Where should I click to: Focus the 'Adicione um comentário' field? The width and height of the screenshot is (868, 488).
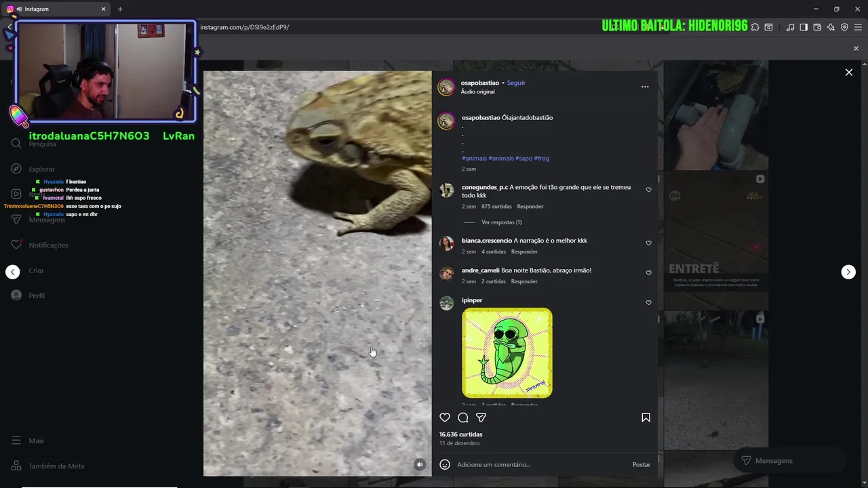point(540,464)
